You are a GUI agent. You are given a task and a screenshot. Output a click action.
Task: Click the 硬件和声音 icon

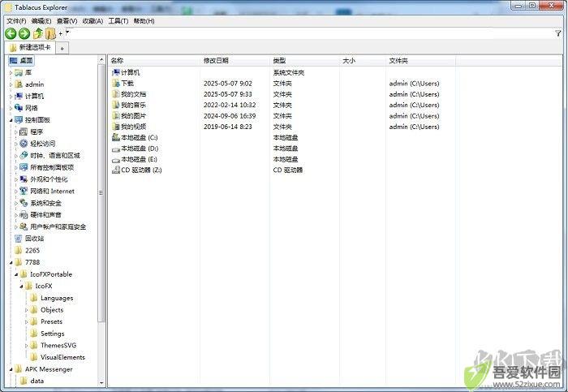pyautogui.click(x=24, y=215)
